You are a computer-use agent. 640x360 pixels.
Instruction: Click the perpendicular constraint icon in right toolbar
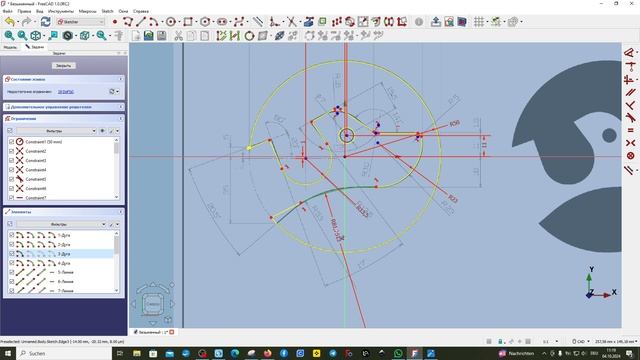coord(630,105)
